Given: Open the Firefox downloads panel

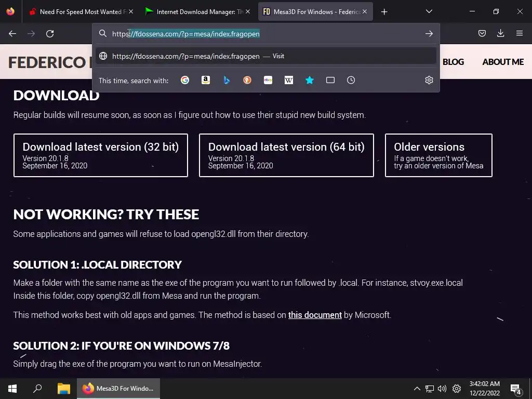Looking at the screenshot, I should [x=500, y=33].
